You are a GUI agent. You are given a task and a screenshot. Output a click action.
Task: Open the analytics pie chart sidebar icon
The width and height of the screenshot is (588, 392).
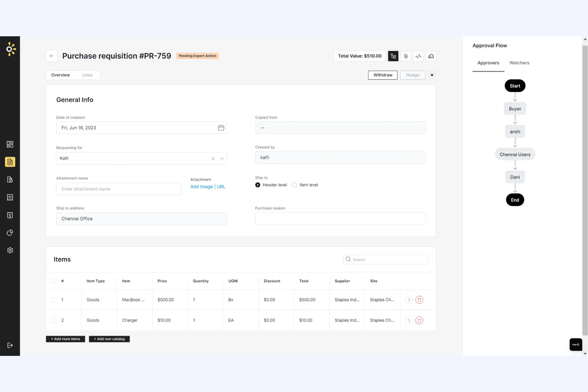(x=10, y=232)
